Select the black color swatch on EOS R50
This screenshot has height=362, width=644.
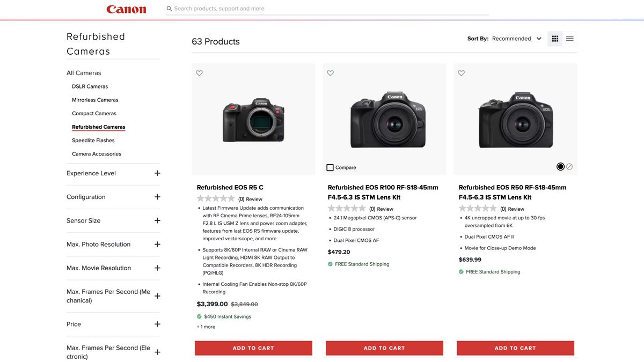[560, 166]
